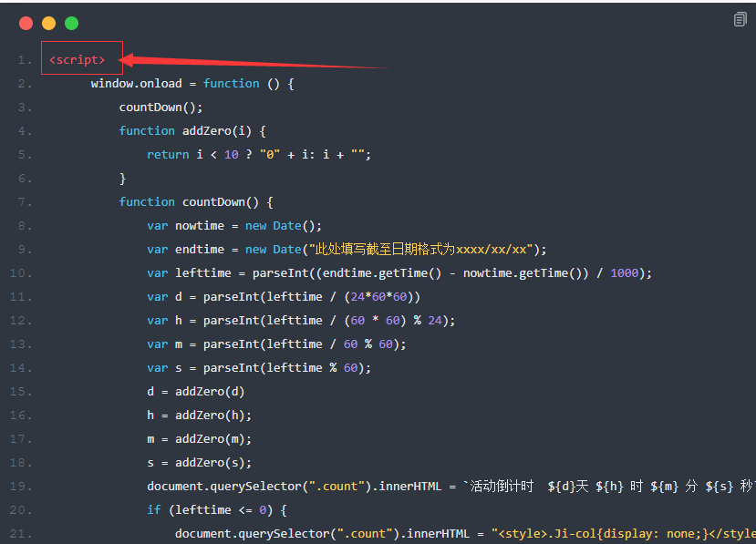Select the highlighted <script> tag
Image resolution: width=756 pixels, height=544 pixels.
[x=78, y=59]
